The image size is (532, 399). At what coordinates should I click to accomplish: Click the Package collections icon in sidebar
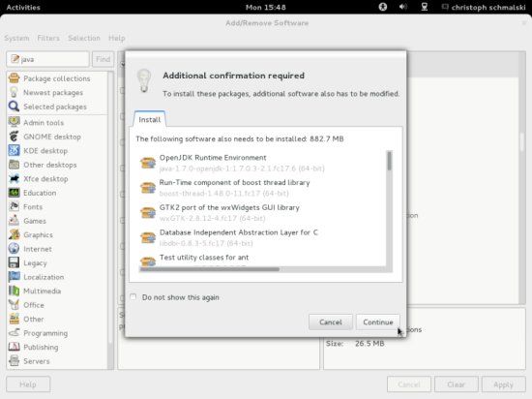14,78
